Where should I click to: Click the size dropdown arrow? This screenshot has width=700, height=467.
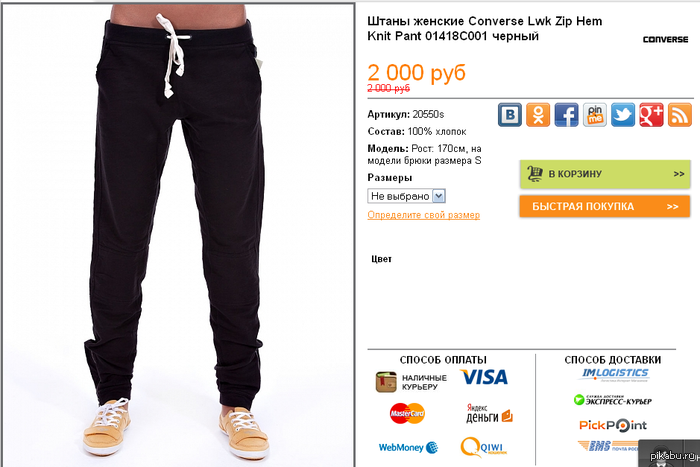click(439, 196)
